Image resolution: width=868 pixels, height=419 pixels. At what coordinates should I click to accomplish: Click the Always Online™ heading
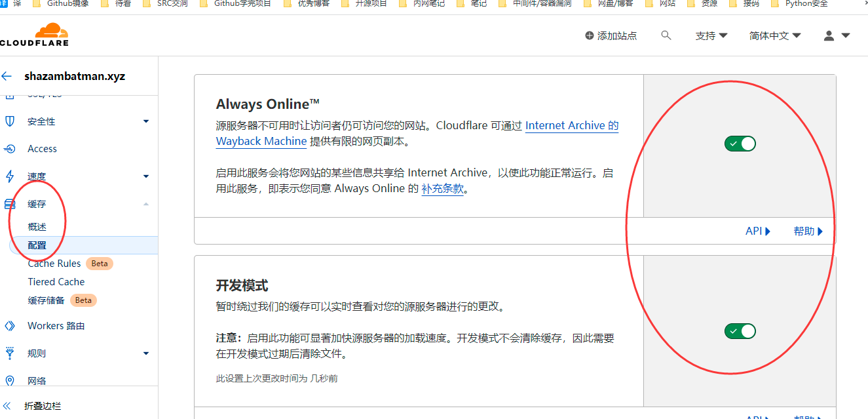point(268,104)
